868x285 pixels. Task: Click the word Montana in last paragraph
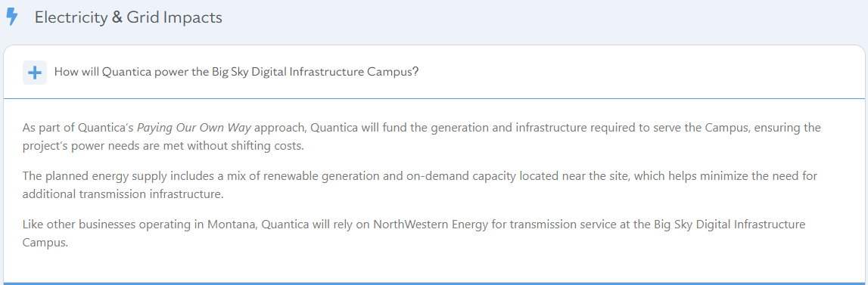232,225
